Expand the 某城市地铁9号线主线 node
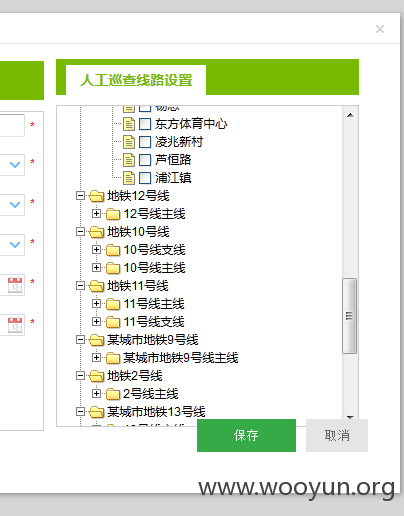 (96, 358)
